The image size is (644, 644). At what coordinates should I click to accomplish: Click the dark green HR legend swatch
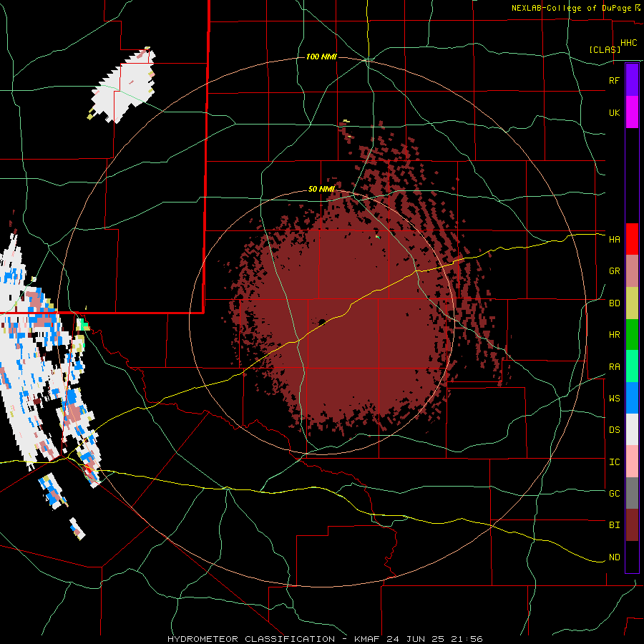tap(632, 335)
